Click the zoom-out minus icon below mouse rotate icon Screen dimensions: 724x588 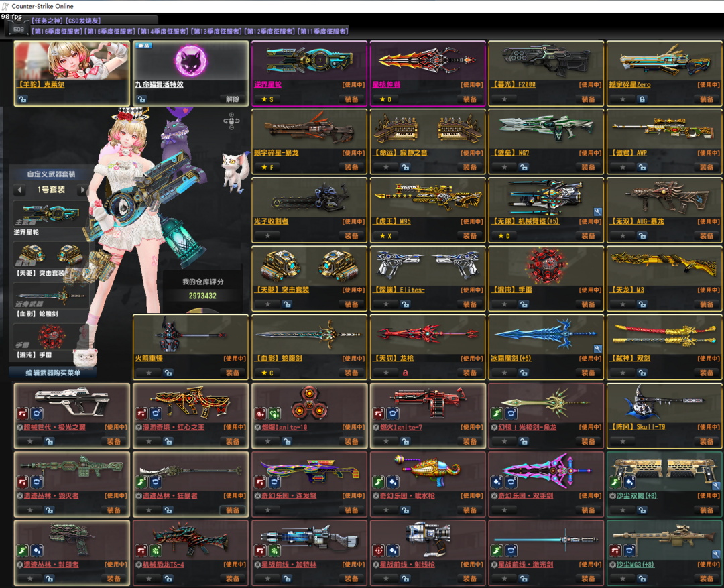click(231, 127)
